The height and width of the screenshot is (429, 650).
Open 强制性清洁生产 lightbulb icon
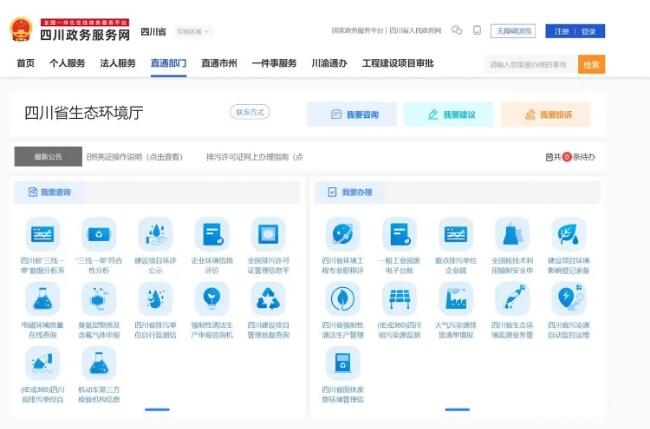[x=212, y=299]
